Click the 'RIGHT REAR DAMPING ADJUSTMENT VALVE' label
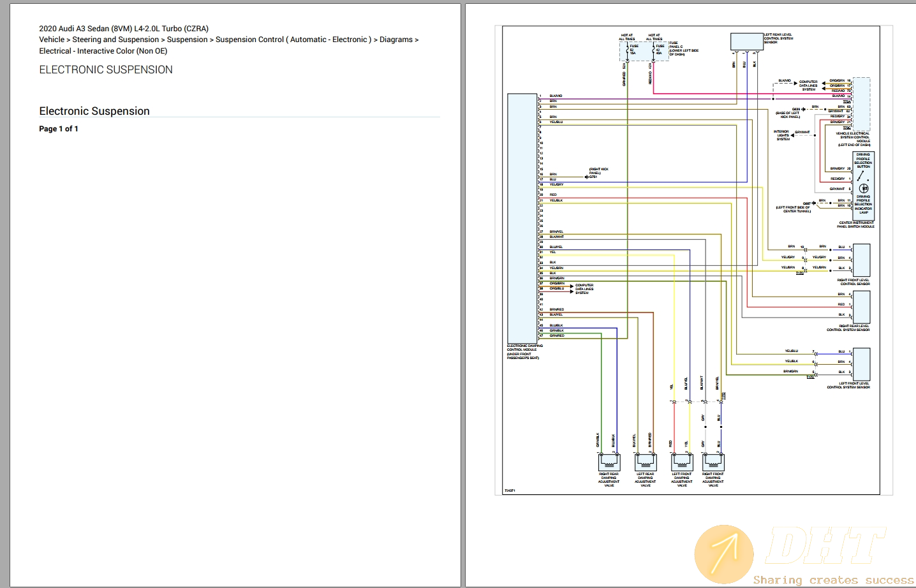This screenshot has height=588, width=916. click(609, 480)
